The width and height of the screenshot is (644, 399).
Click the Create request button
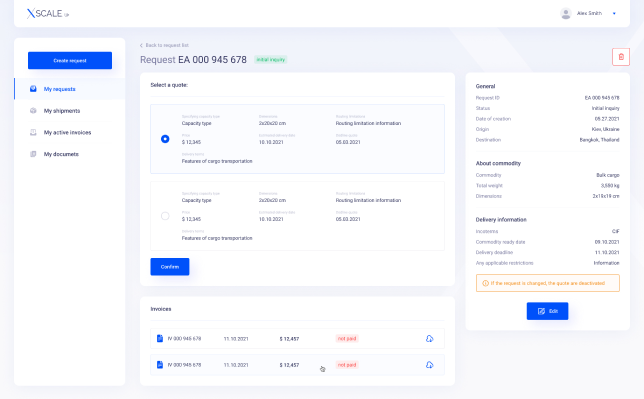tap(70, 60)
